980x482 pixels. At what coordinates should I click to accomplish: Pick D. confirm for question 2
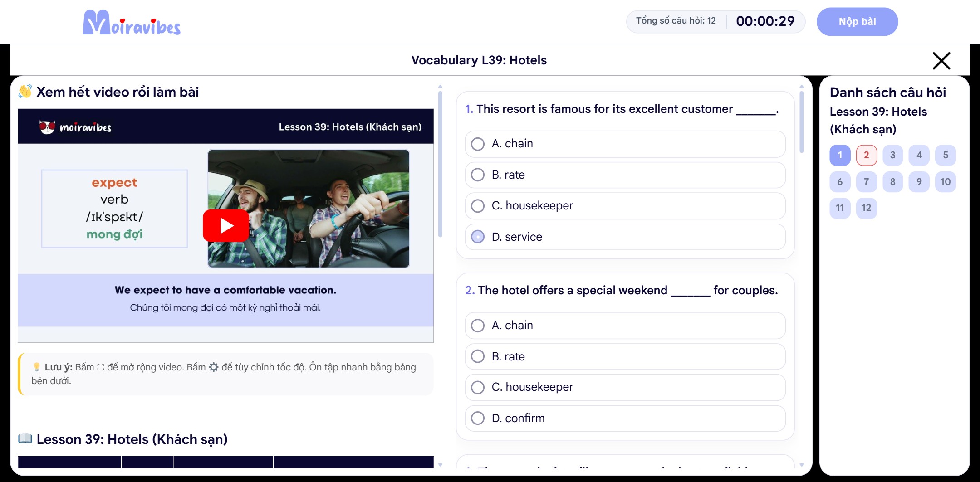pyautogui.click(x=625, y=418)
